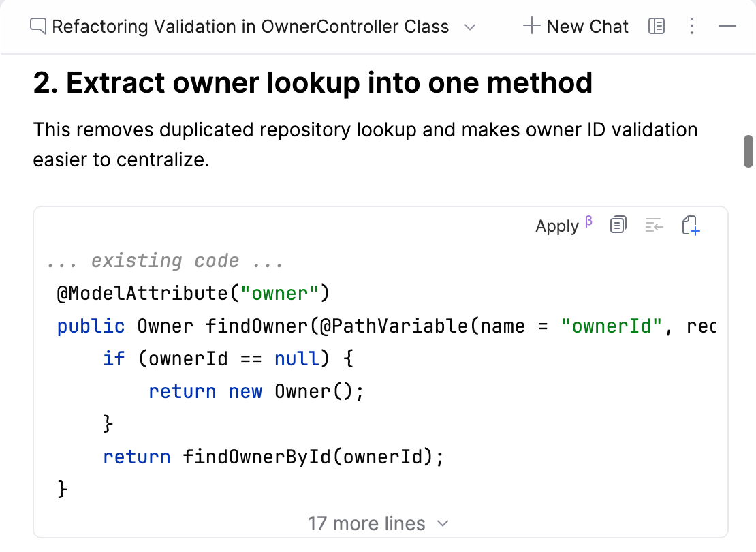Screen dimensions: 756x552
Task: Open the chat list panel icon
Action: 656,26
